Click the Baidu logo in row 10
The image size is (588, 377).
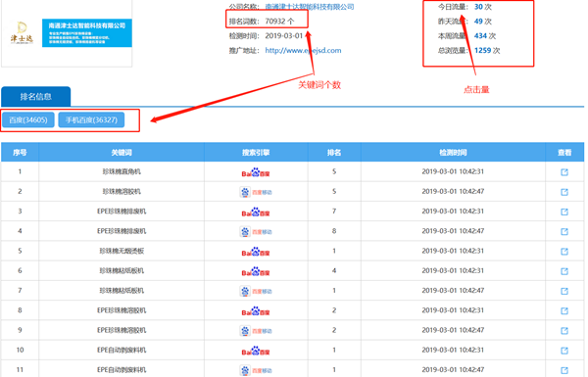(256, 351)
